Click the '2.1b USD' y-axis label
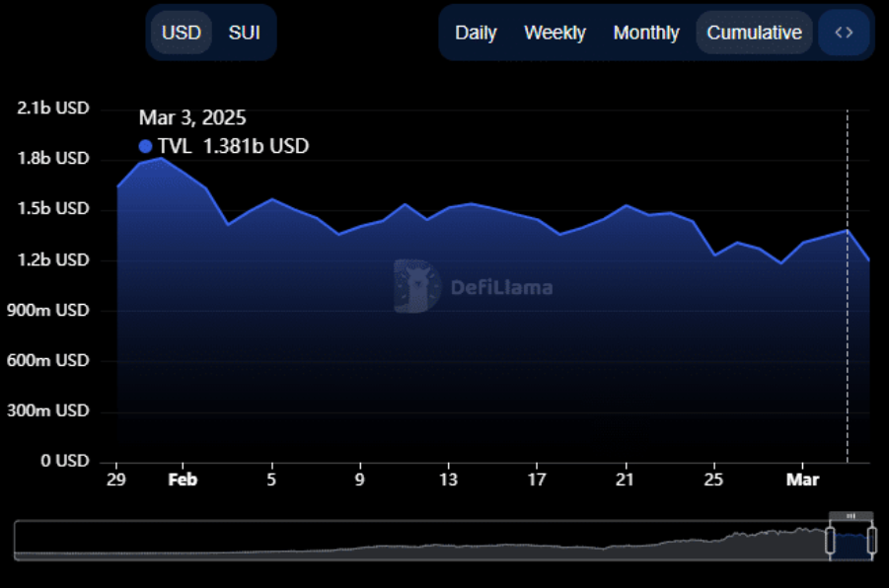The height and width of the screenshot is (588, 889). (x=53, y=109)
